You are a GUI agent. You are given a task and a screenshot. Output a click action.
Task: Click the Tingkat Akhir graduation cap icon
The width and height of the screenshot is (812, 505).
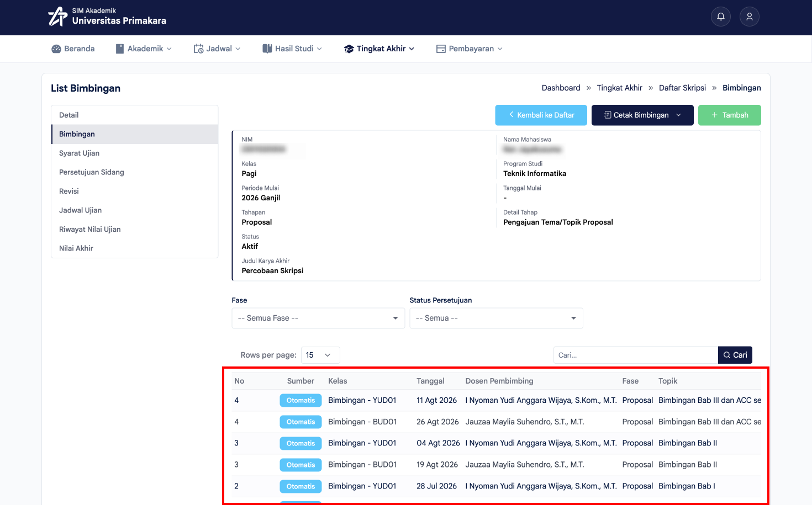coord(349,49)
